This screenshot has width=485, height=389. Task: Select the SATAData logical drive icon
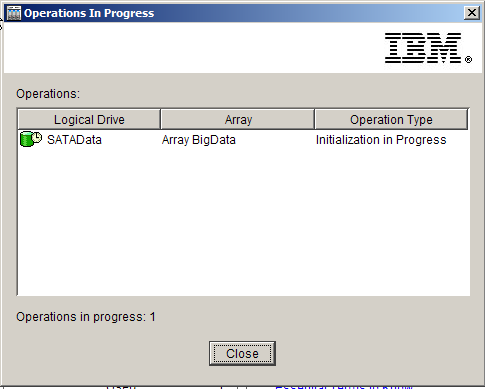pos(31,139)
